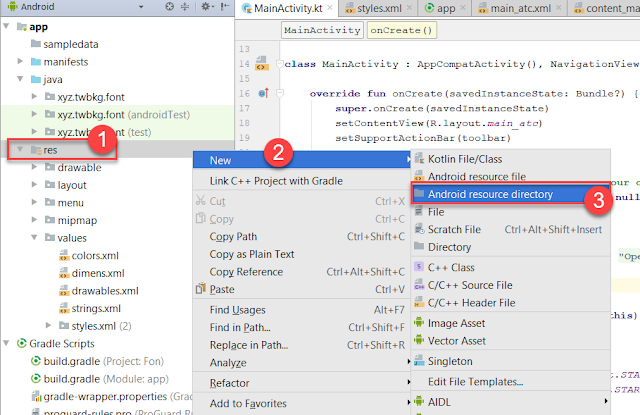Image resolution: width=640 pixels, height=415 pixels.
Task: Create new File from submenu
Action: pos(511,212)
